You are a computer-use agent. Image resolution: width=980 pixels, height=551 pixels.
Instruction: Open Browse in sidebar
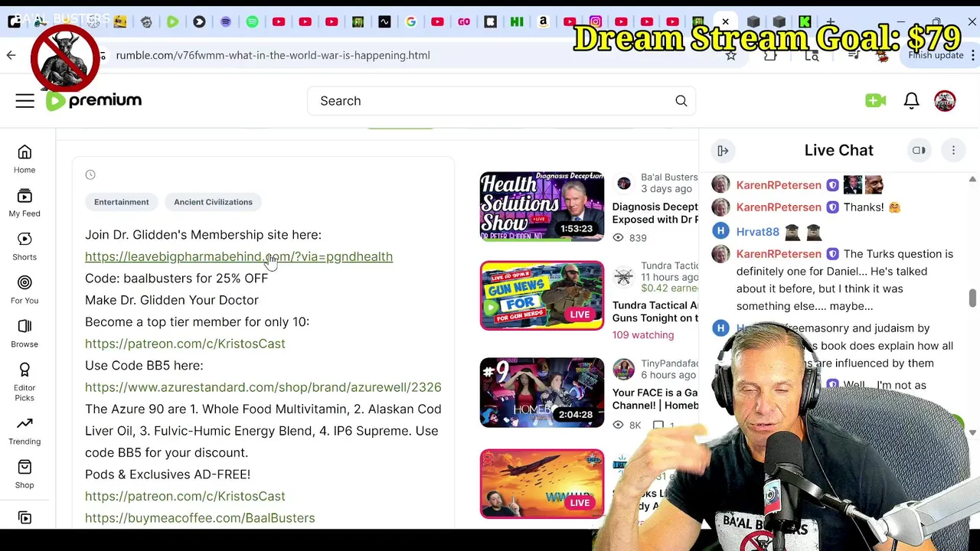24,334
